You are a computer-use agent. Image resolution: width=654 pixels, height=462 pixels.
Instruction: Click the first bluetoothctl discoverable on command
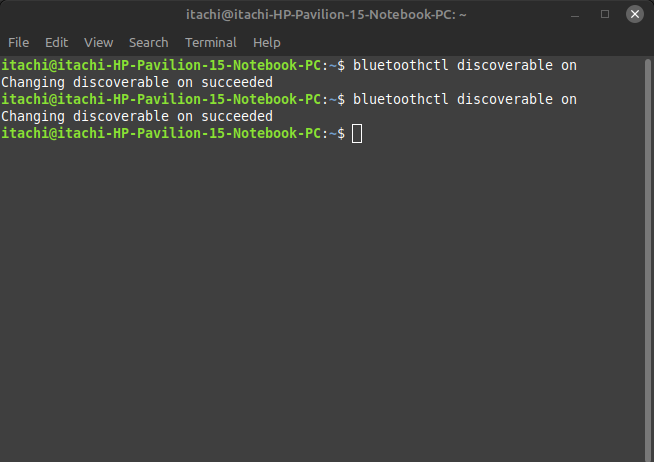pyautogui.click(x=465, y=66)
